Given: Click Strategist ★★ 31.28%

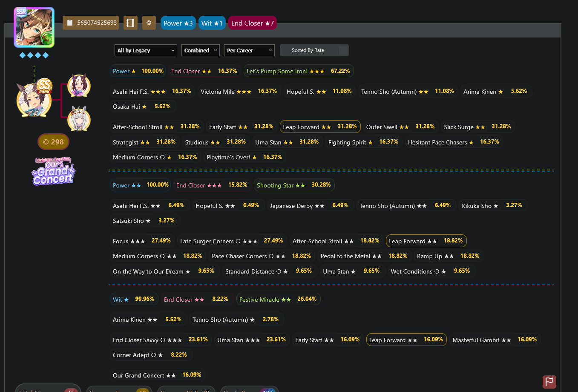Looking at the screenshot, I should pyautogui.click(x=144, y=142).
